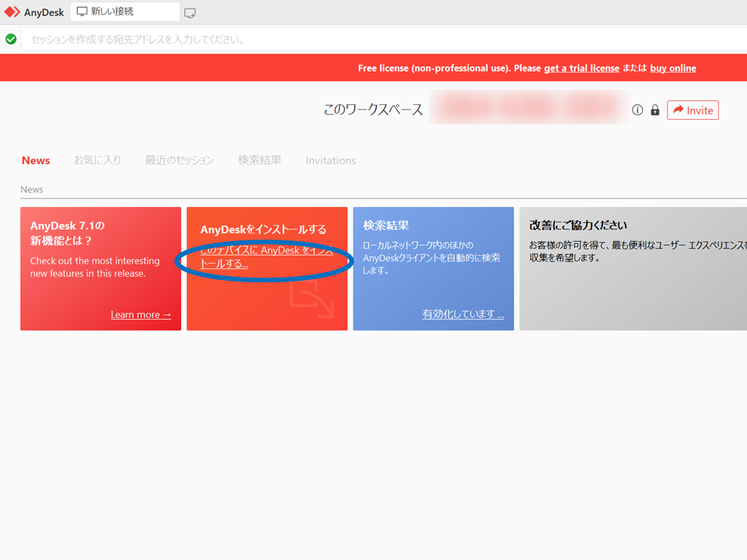
Task: Open a new connection tab with the monitor-plus icon
Action: (189, 12)
